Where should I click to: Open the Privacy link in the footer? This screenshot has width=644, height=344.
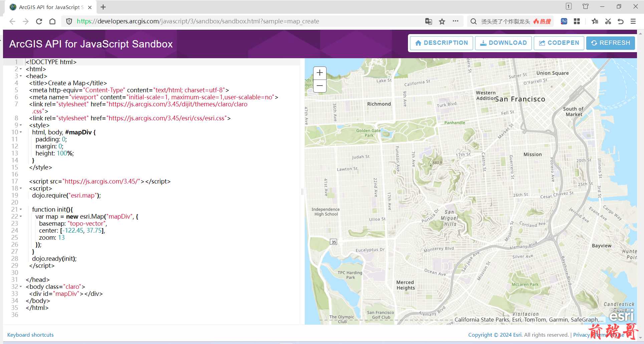point(581,335)
